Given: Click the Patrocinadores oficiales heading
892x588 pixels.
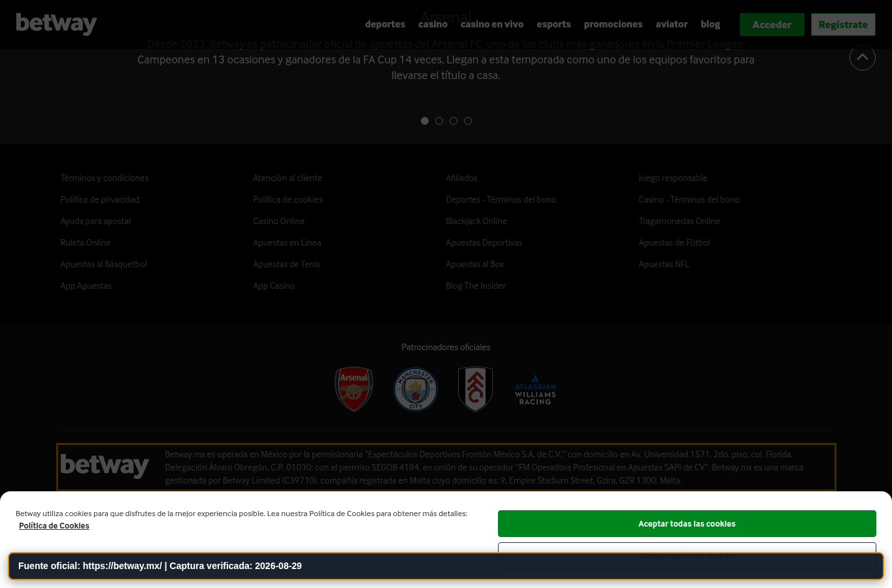Looking at the screenshot, I should pyautogui.click(x=446, y=347).
